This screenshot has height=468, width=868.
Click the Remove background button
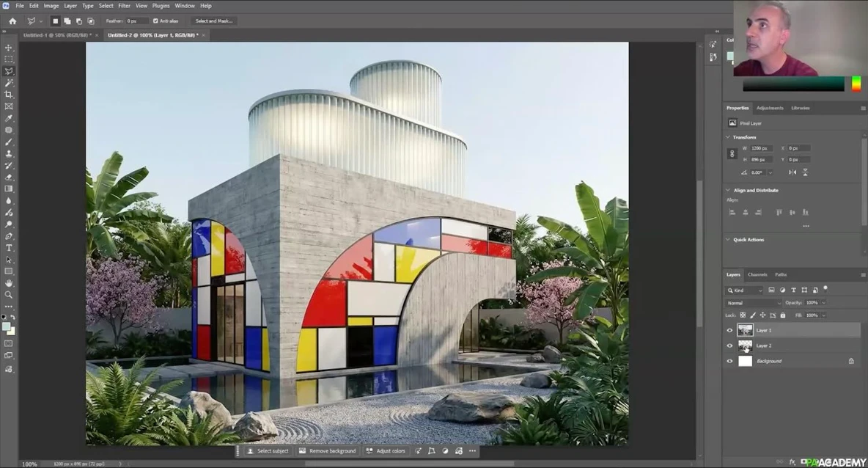pyautogui.click(x=328, y=451)
